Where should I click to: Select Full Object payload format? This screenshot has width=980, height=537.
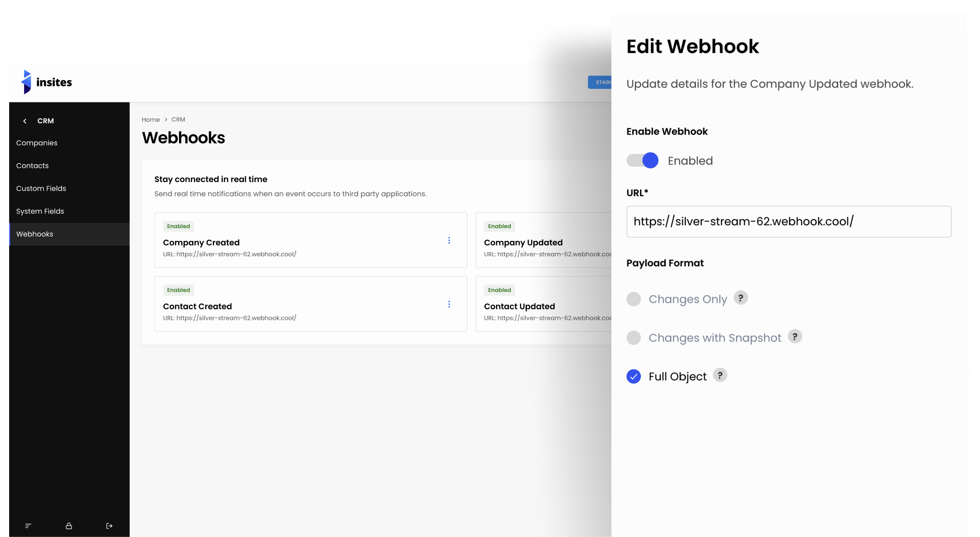[633, 377]
